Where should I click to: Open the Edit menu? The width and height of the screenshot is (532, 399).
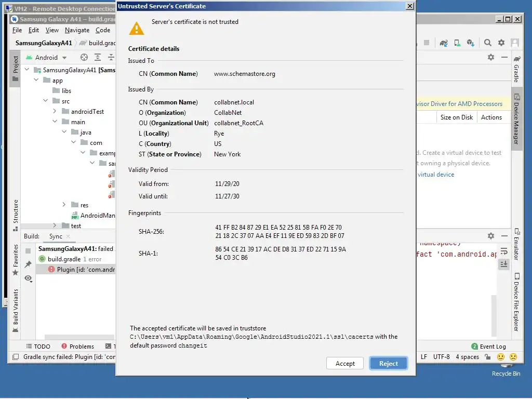pyautogui.click(x=34, y=30)
